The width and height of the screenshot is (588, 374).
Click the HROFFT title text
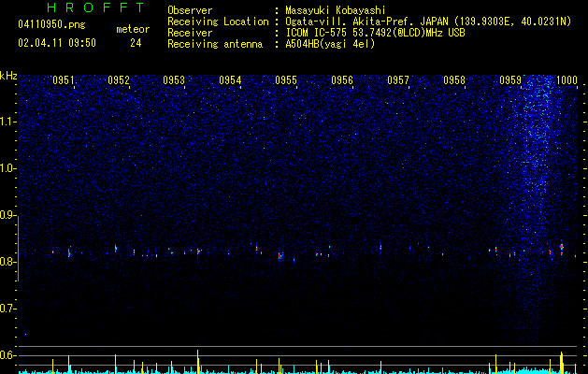tap(95, 7)
